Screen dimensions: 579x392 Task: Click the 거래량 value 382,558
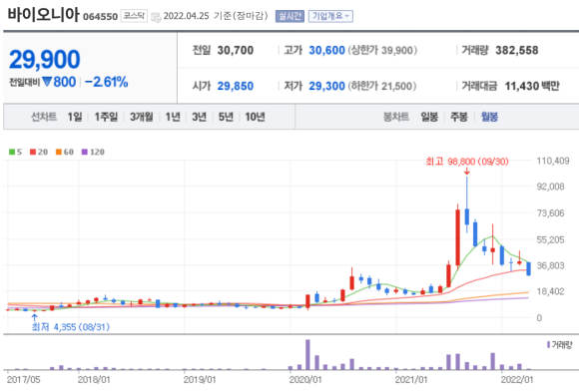[x=516, y=50]
